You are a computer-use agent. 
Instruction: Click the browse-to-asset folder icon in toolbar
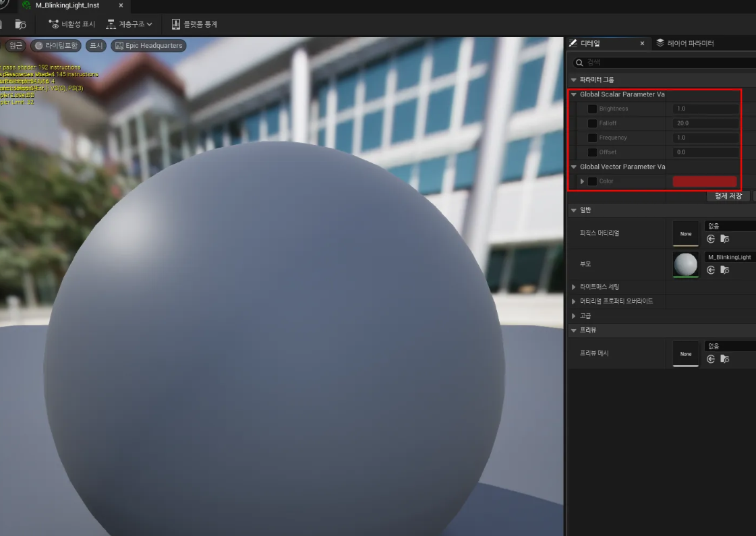pyautogui.click(x=20, y=24)
